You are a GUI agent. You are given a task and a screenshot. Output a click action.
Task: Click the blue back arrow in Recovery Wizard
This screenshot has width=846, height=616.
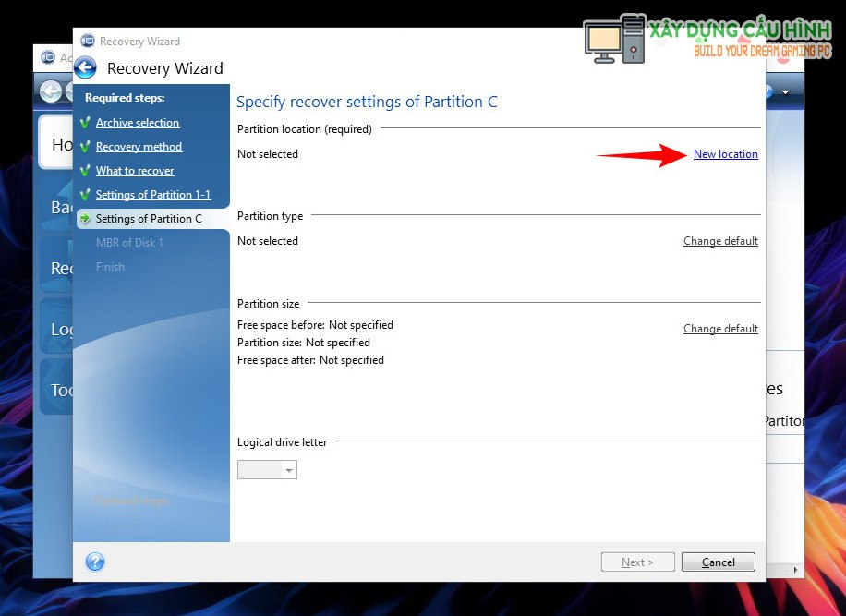tap(86, 67)
